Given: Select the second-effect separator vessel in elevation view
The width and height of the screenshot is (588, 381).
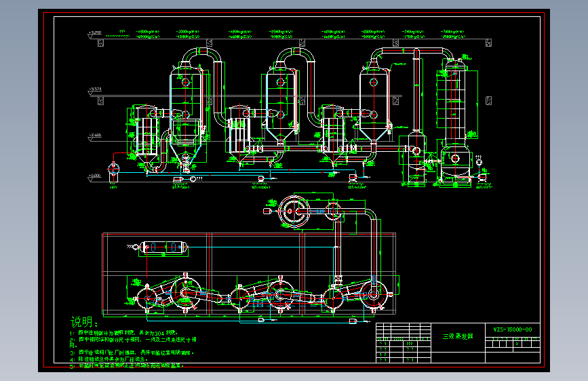Looking at the screenshot, I should (281, 105).
